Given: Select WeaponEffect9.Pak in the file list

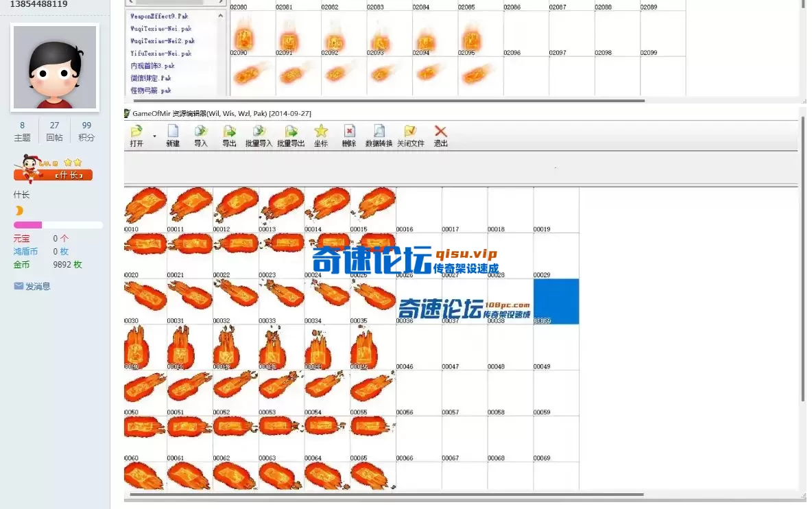Looking at the screenshot, I should 160,16.
